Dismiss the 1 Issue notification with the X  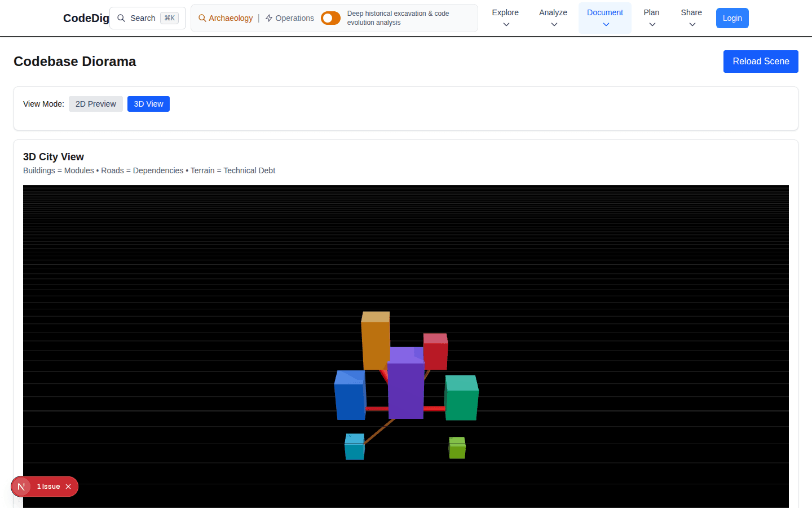click(x=68, y=486)
